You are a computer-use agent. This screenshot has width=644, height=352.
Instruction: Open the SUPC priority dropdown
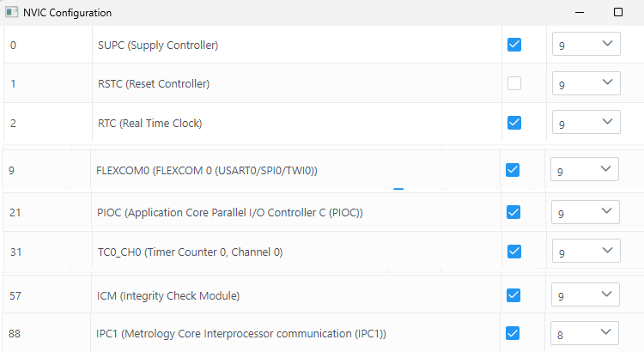[586, 45]
